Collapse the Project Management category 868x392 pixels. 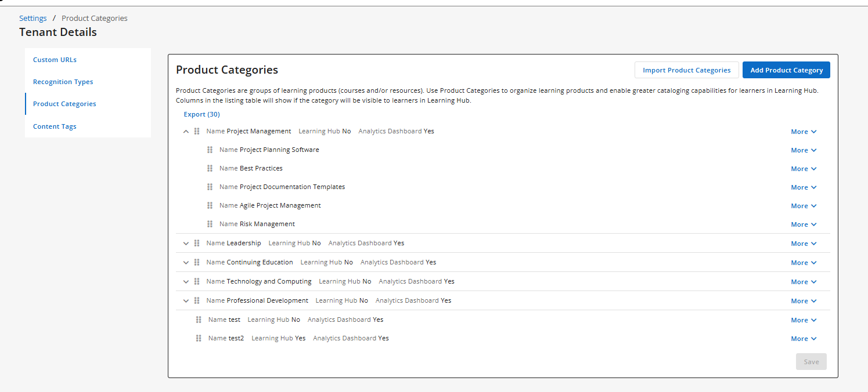pos(186,132)
